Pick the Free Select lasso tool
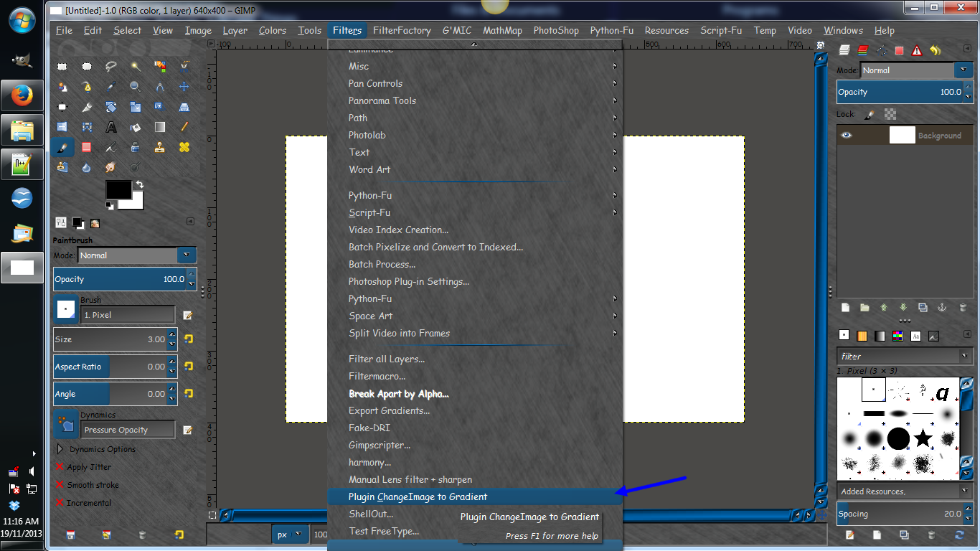Viewport: 980px width, 551px height. pyautogui.click(x=111, y=67)
